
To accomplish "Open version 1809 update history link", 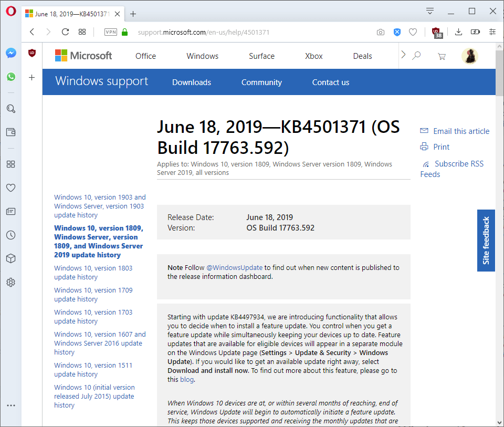I will pyautogui.click(x=99, y=242).
